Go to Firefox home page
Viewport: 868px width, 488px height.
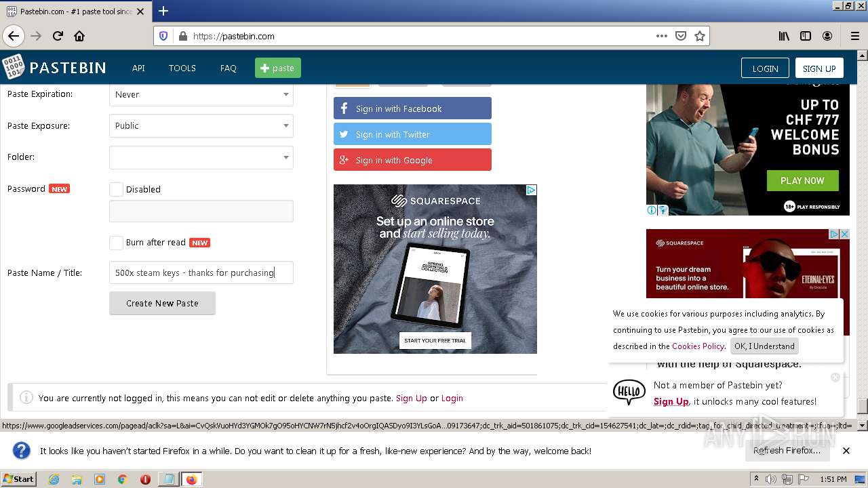[79, 36]
